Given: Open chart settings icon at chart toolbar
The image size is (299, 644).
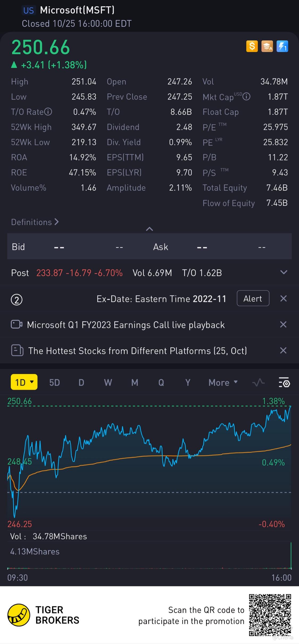Looking at the screenshot, I should (x=284, y=383).
